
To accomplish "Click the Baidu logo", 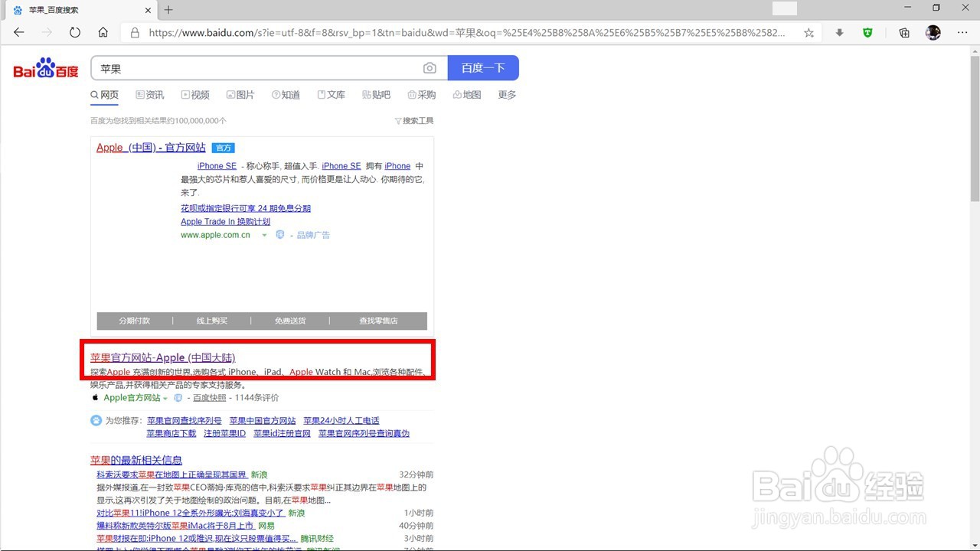I will [x=46, y=68].
